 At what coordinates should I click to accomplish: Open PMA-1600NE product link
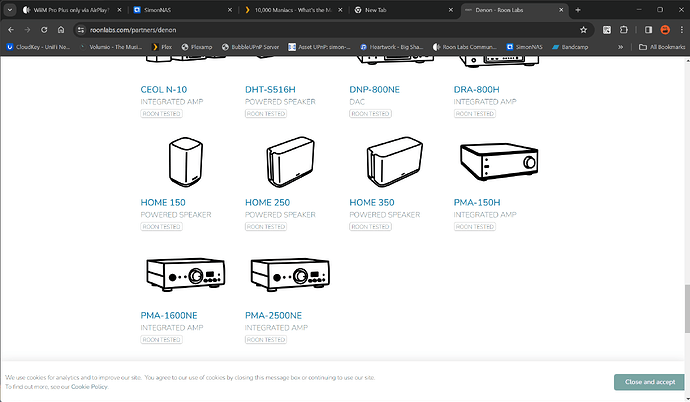coord(169,316)
